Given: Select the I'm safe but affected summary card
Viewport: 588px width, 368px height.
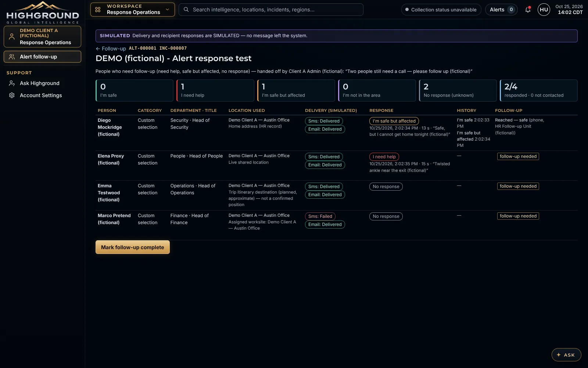Looking at the screenshot, I should coord(296,91).
